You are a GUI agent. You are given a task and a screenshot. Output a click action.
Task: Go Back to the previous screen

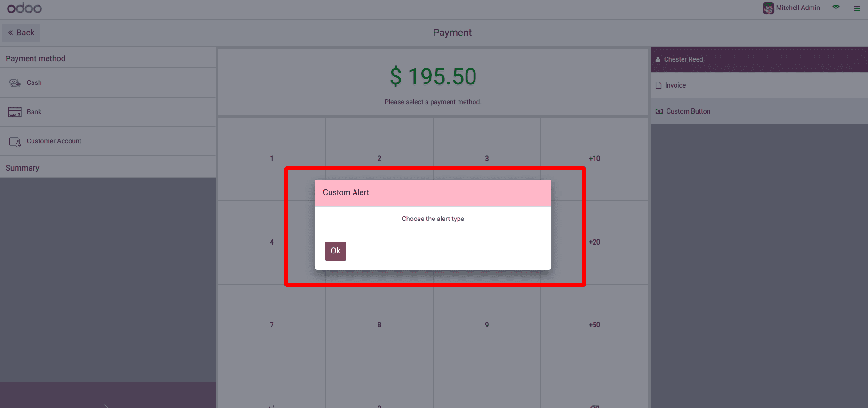21,33
